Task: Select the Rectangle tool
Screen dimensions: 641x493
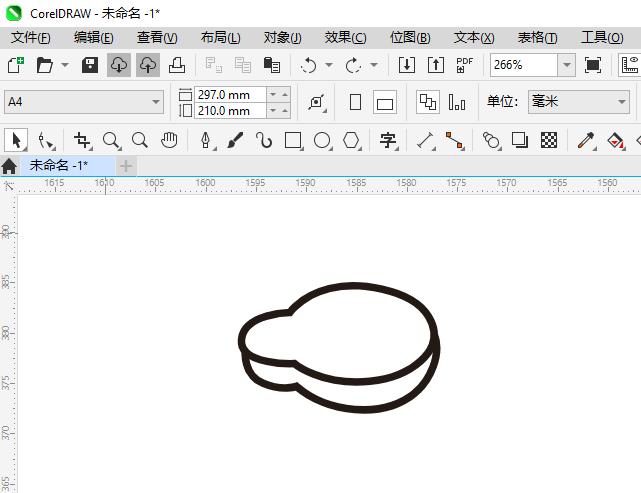Action: tap(294, 141)
